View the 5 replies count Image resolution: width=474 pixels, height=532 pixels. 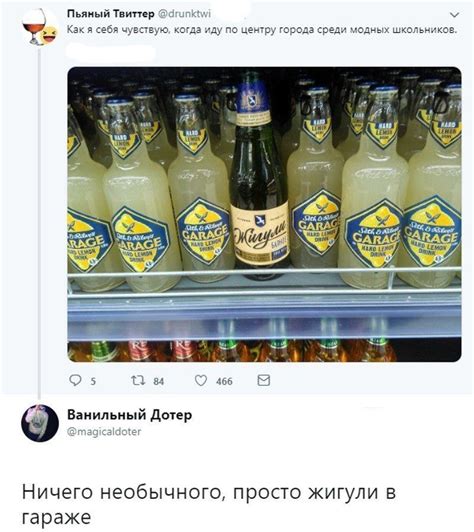pos(93,381)
